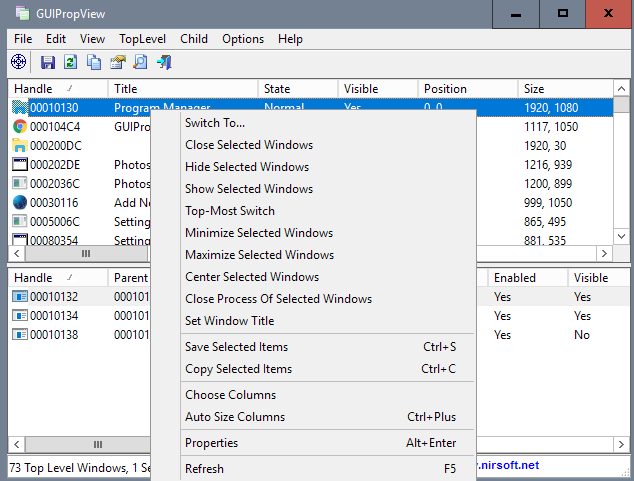Click the icon of child row 00010138
Image resolution: width=634 pixels, height=481 pixels.
click(x=19, y=335)
